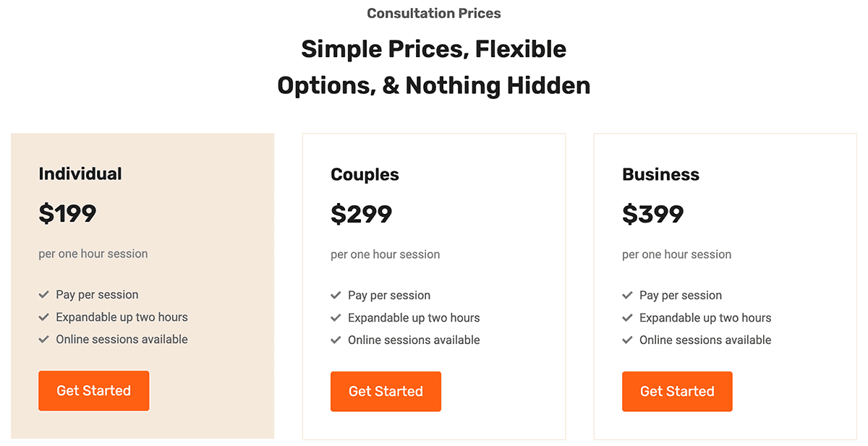Viewport: 868px width, 446px height.
Task: Click checkmark beside Couples Expandable up two hours
Action: [x=336, y=318]
